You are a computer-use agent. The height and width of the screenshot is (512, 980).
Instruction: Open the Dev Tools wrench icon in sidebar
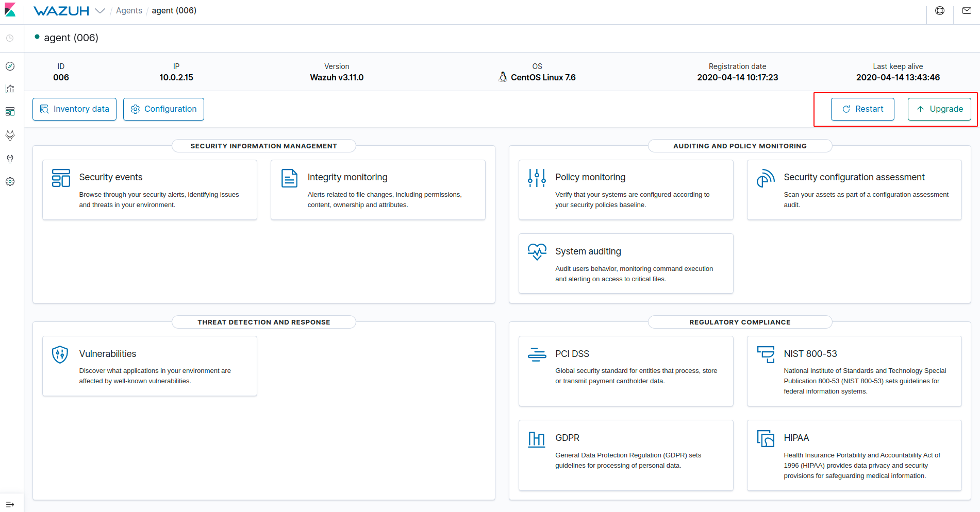click(x=10, y=159)
